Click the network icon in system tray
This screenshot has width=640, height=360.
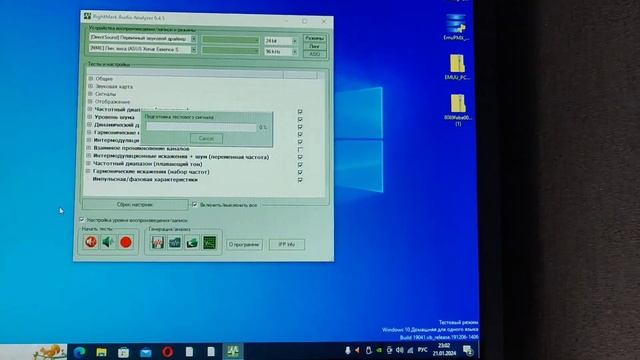[x=411, y=350]
